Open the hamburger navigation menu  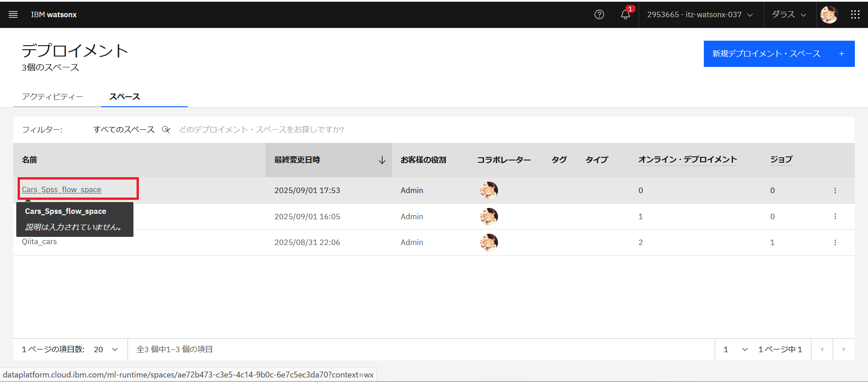[13, 14]
